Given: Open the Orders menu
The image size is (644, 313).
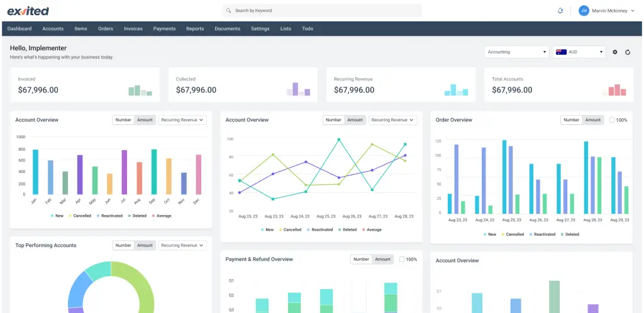Looking at the screenshot, I should pos(106,29).
